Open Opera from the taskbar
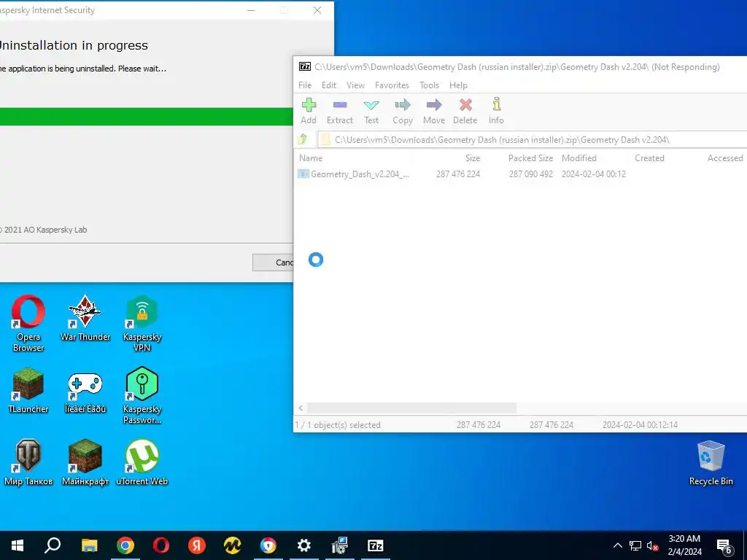 coord(161,545)
